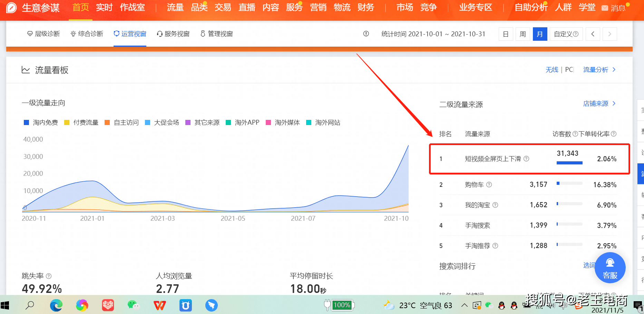The height and width of the screenshot is (314, 644).
Task: Click help icon next to 短视频全屏页上下滑
Action: click(x=526, y=159)
